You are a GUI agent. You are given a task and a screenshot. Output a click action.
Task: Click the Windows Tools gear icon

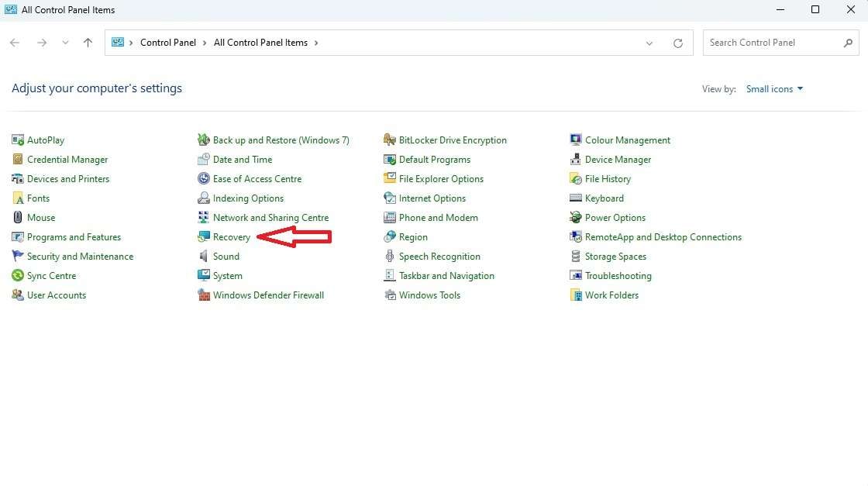point(390,295)
